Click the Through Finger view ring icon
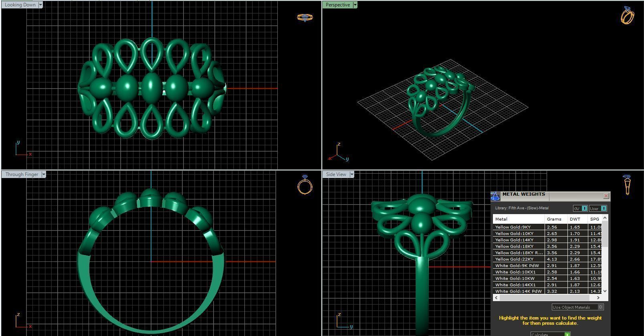644x336 pixels. (x=305, y=185)
